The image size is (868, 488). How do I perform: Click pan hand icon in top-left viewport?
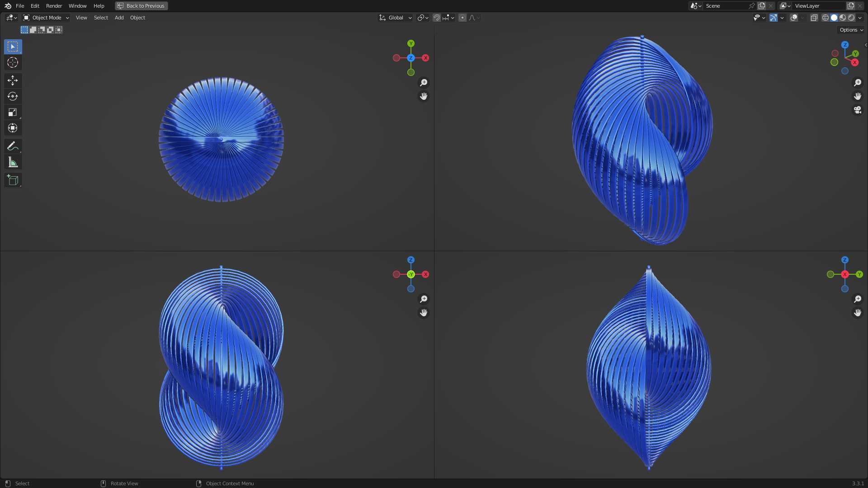click(424, 96)
